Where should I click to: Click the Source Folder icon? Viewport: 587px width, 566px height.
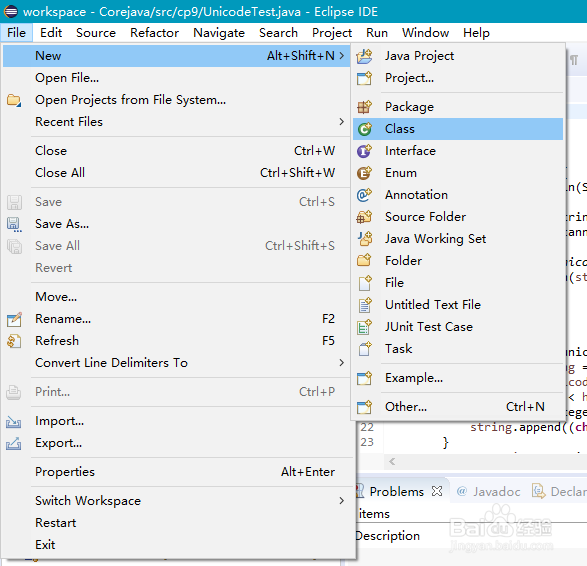pos(364,217)
